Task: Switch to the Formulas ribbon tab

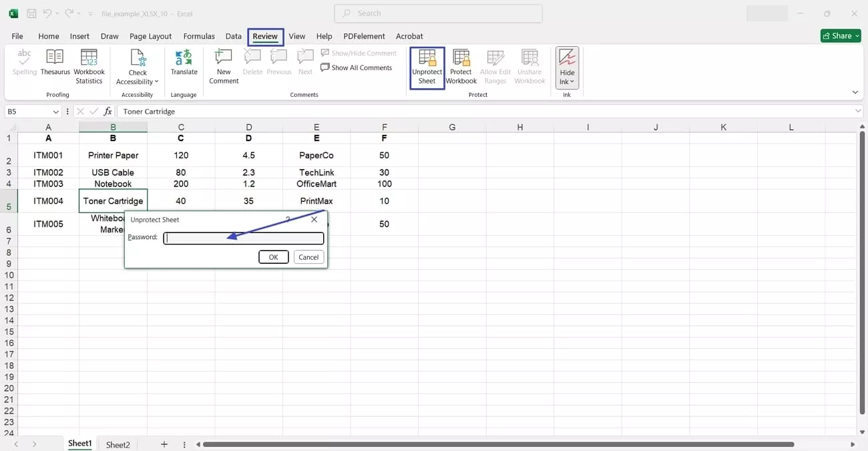Action: click(198, 36)
